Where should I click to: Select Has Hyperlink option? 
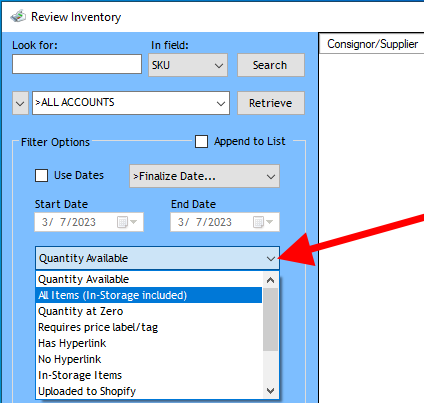coord(149,343)
